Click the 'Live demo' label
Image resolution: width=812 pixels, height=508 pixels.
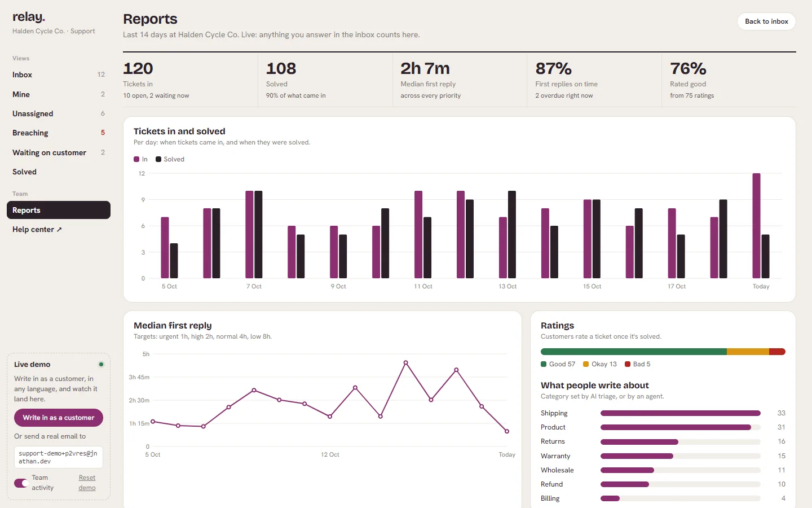(32, 365)
